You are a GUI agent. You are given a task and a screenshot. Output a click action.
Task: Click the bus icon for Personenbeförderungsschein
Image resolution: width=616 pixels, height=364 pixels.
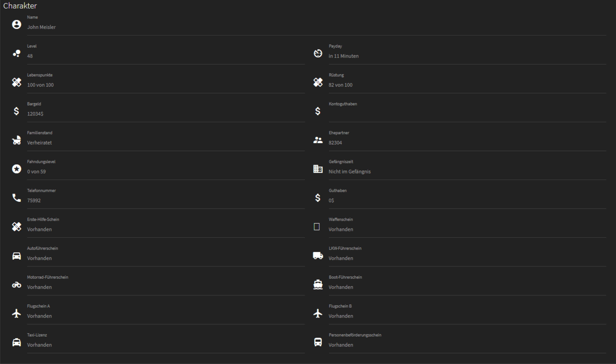[318, 342]
